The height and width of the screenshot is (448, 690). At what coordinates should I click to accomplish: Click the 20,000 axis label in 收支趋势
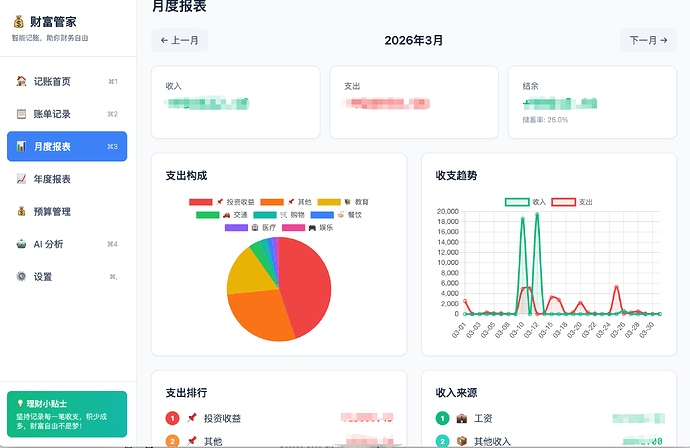pos(448,211)
